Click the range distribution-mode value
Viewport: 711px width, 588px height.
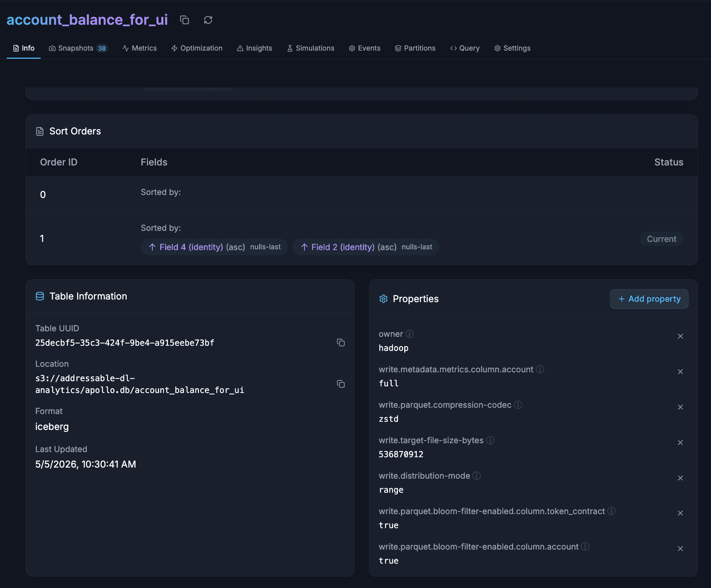[391, 490]
